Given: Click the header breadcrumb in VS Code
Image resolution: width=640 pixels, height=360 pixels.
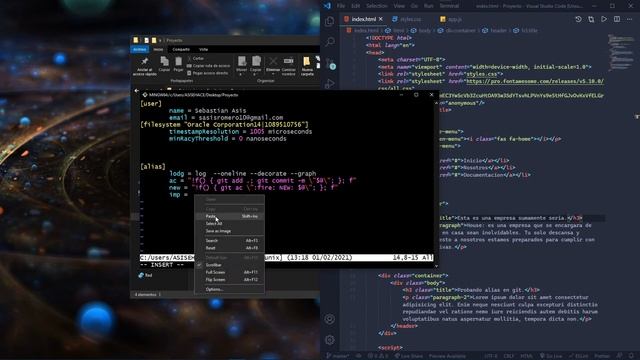Looking at the screenshot, I should tap(494, 30).
